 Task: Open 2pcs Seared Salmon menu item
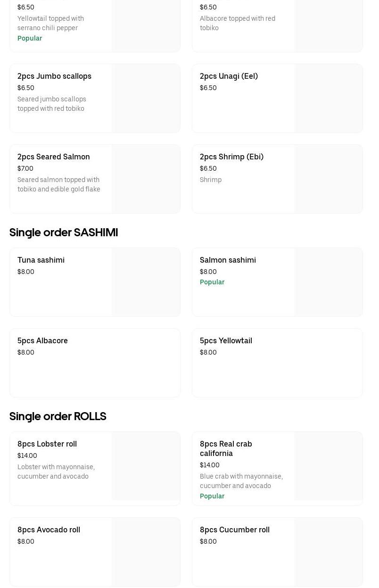pos(53,157)
